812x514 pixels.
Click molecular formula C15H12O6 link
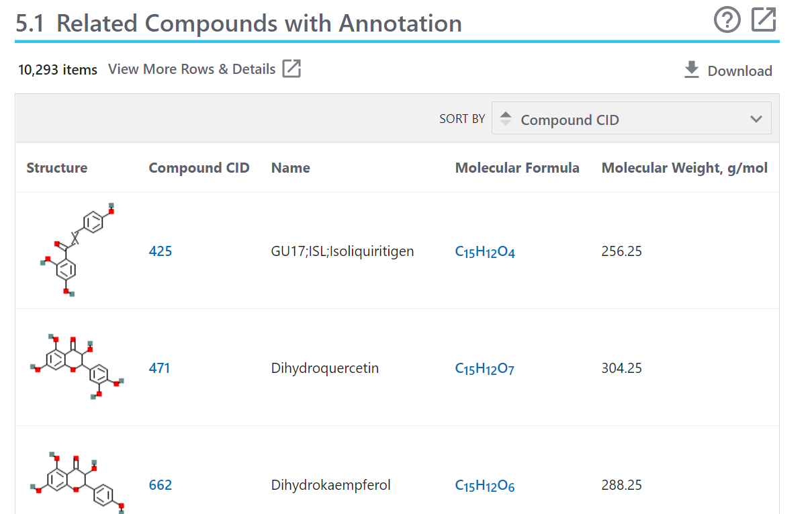click(485, 486)
